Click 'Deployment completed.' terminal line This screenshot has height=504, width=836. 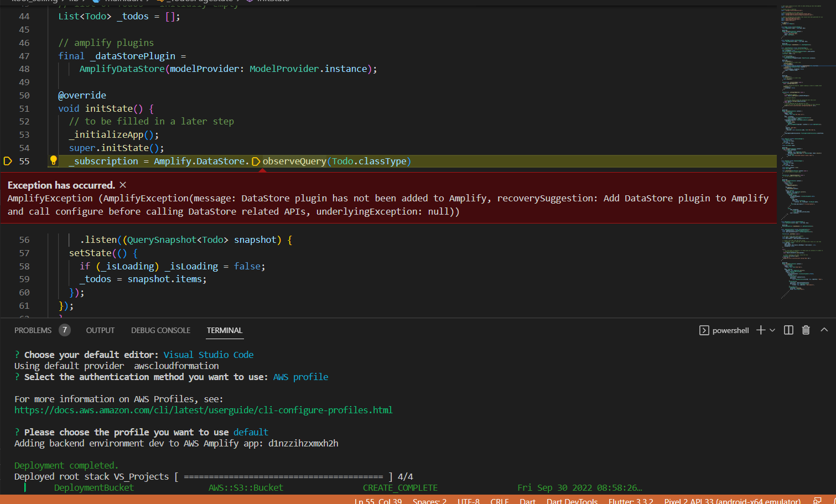(x=66, y=465)
